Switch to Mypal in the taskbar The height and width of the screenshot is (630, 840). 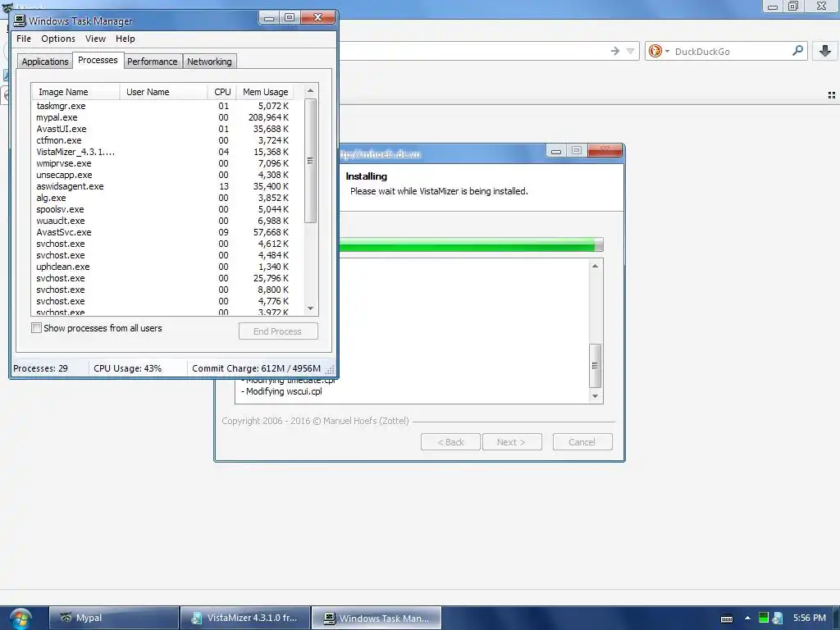114,618
